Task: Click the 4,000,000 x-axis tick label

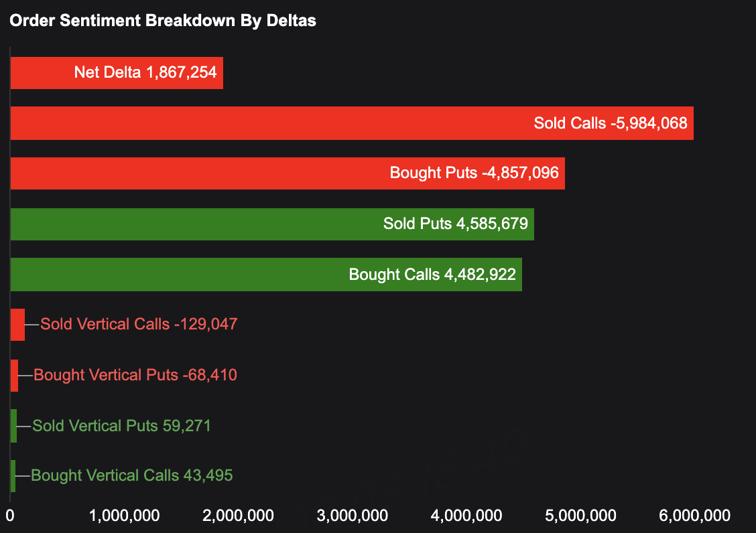Action: pos(466,516)
